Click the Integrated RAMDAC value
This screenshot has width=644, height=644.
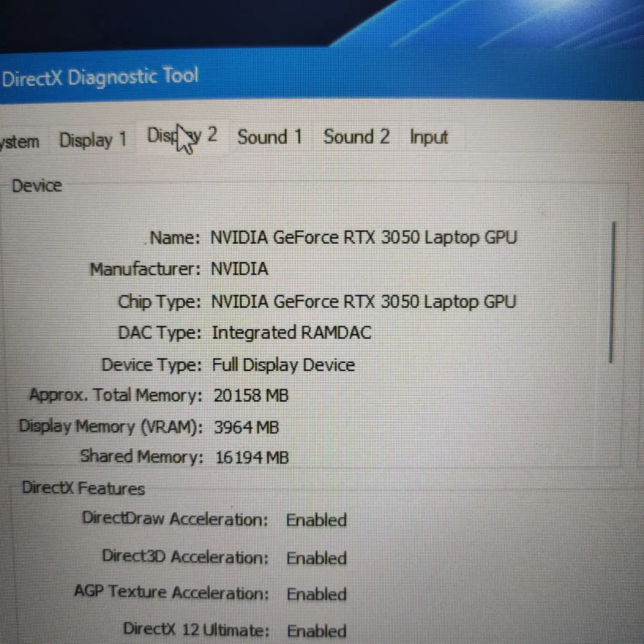292,333
